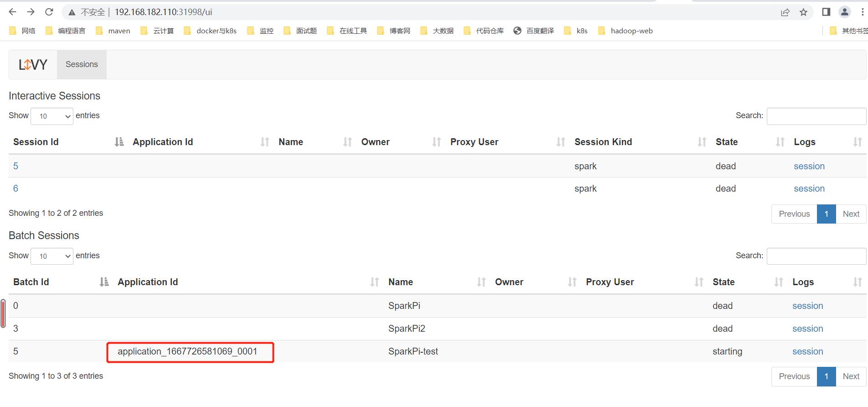Viewport: 868px width, 407px height.
Task: Open interactive session 6 link
Action: [x=15, y=188]
